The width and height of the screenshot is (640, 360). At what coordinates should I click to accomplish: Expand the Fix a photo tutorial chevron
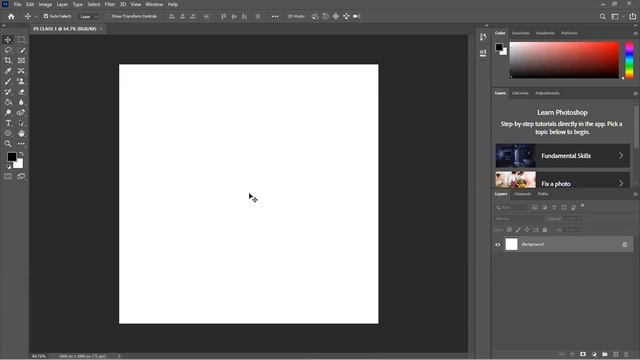pos(621,184)
